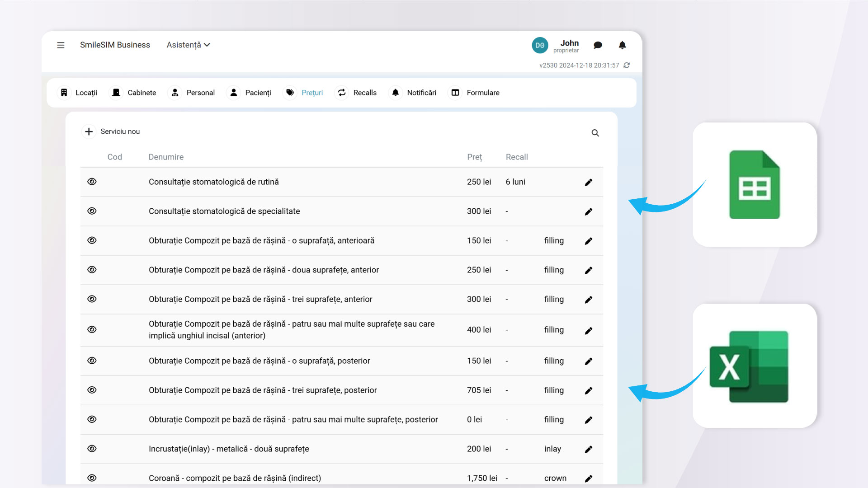Toggle visibility of 705 lei obturație row
The image size is (868, 488).
coord(92,390)
